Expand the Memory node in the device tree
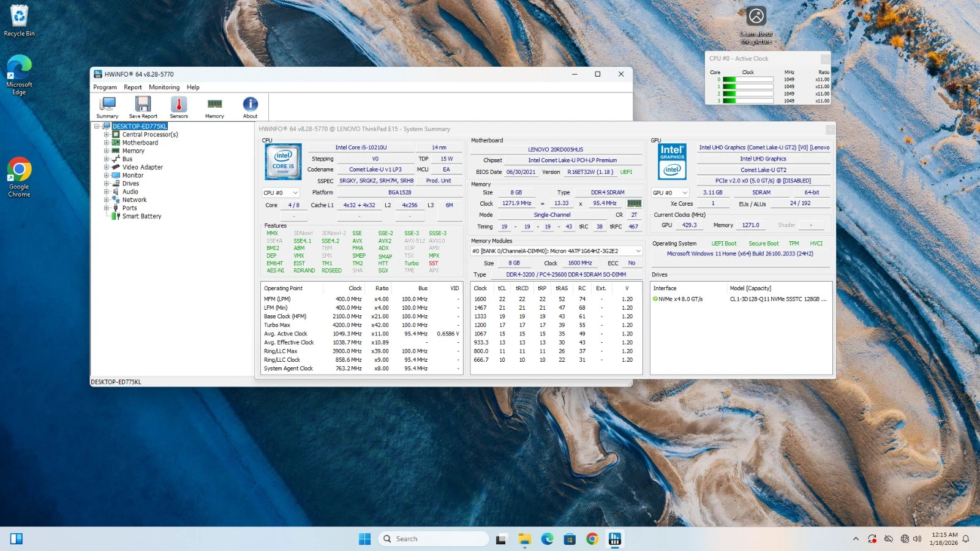Screen dimensions: 980x551 click(106, 151)
